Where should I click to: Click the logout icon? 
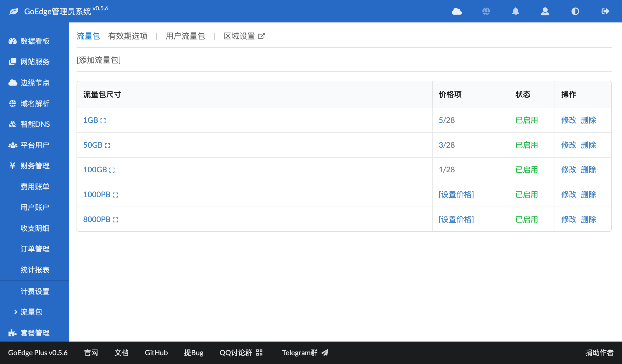pyautogui.click(x=605, y=12)
